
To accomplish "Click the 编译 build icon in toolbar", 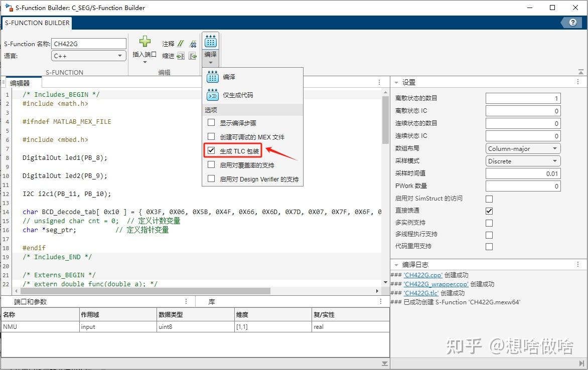I will point(211,41).
